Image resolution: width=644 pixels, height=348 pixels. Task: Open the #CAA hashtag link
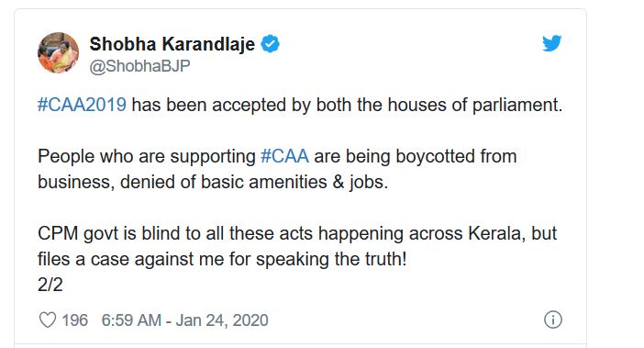[284, 156]
